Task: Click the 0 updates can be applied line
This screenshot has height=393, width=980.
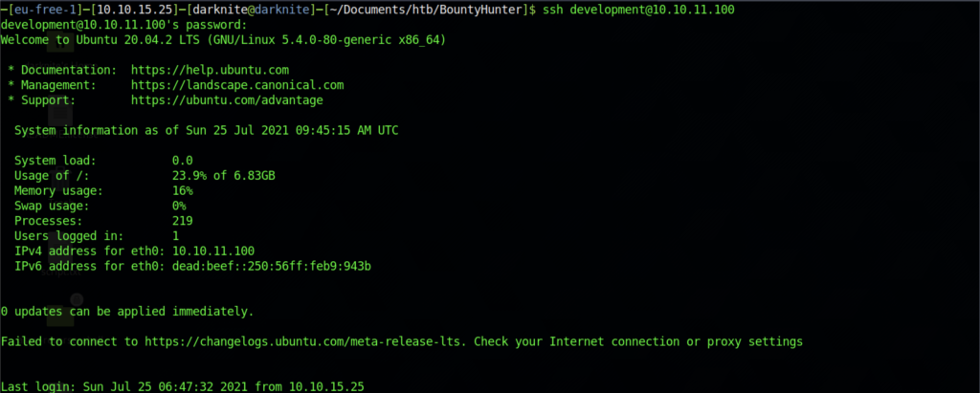Action: [127, 311]
